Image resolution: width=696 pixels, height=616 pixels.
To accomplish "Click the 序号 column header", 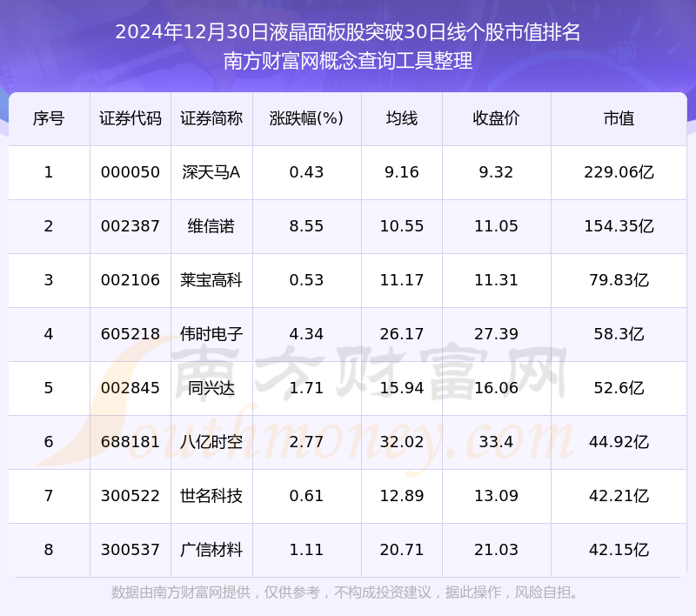I will pos(49,118).
